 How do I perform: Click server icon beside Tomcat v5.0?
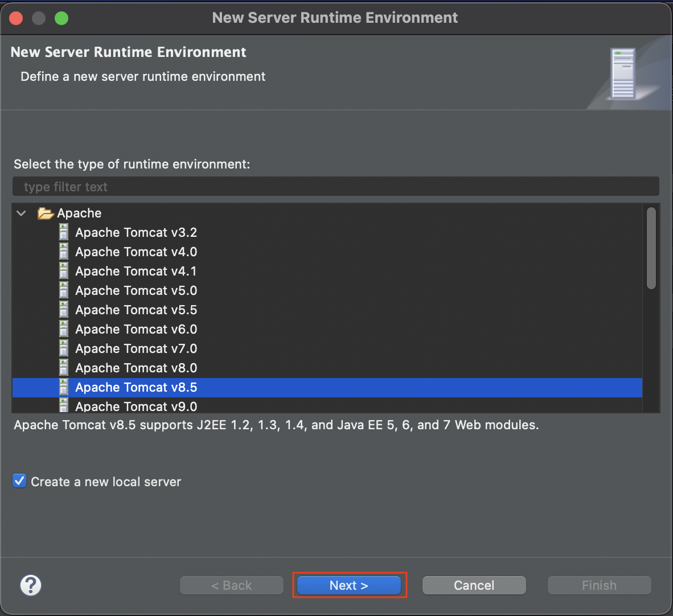(x=64, y=290)
